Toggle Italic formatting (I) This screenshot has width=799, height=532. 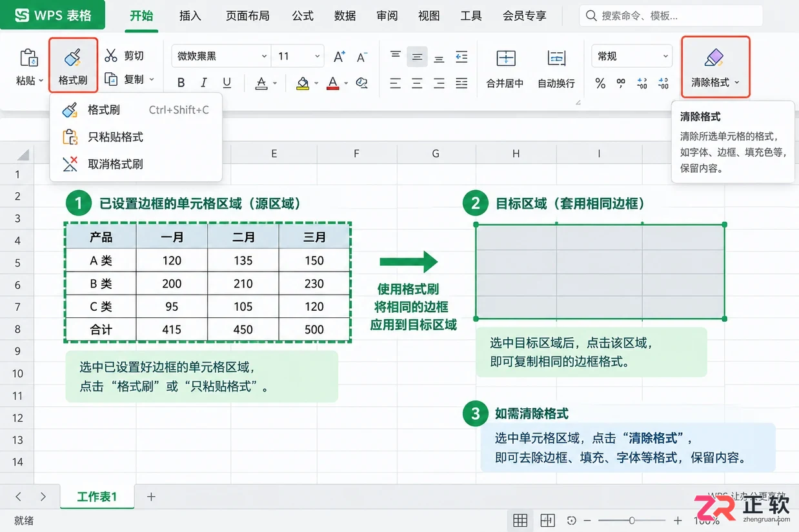click(204, 83)
